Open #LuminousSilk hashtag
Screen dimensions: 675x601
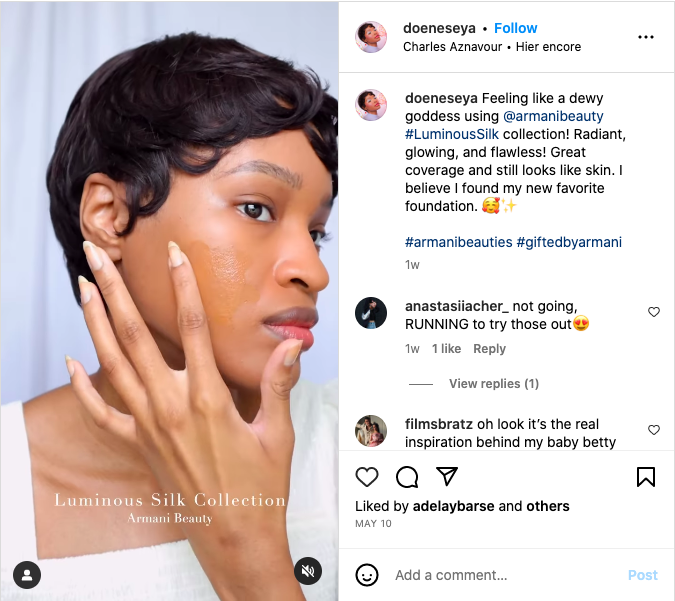coord(452,134)
